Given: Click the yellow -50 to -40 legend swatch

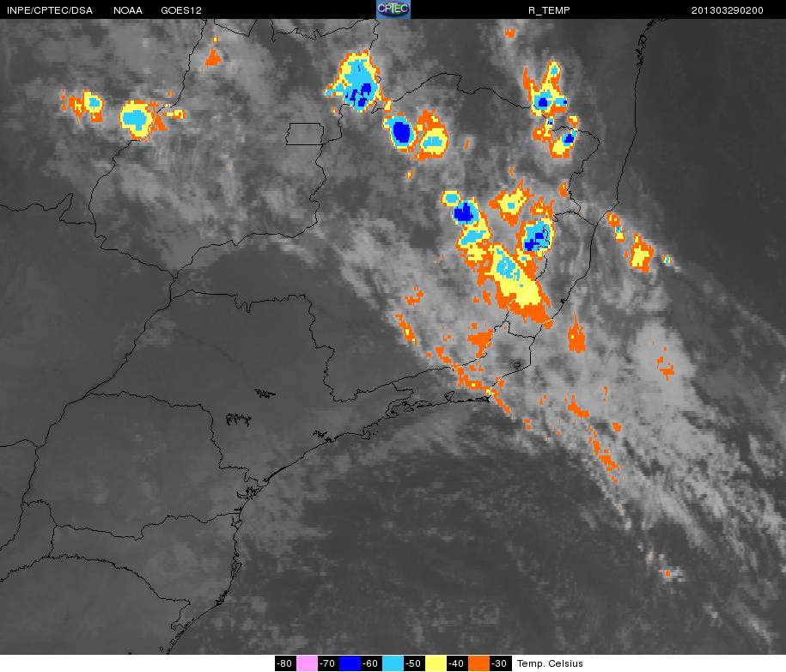Looking at the screenshot, I should coord(436,663).
